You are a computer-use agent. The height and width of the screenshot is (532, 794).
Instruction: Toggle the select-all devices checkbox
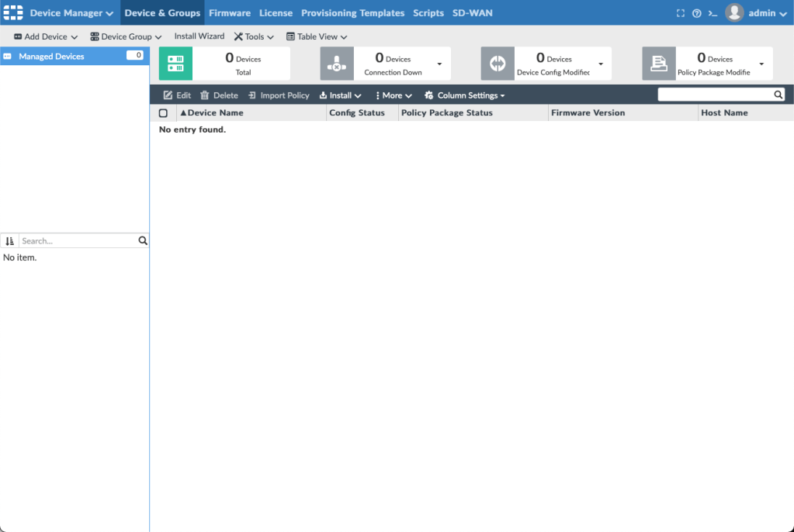point(163,113)
